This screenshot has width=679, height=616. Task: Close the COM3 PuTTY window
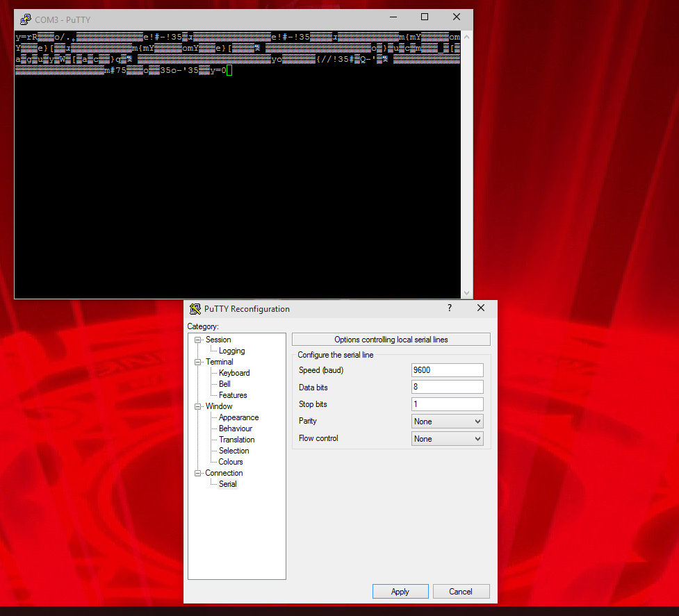[x=457, y=17]
